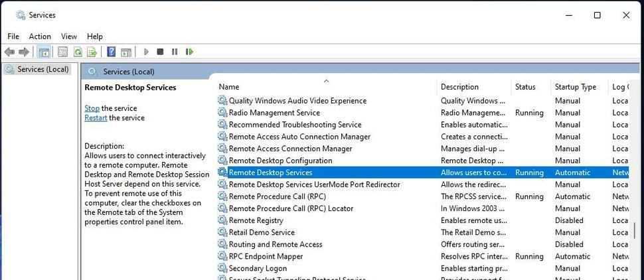Open the View menu
Image resolution: width=644 pixels, height=280 pixels.
coord(69,36)
